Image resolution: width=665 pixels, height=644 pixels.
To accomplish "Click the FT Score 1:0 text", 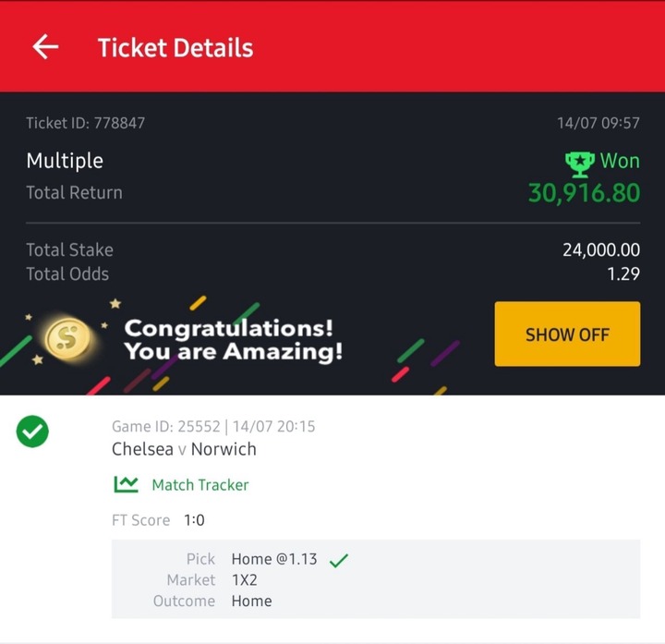I will click(x=158, y=520).
